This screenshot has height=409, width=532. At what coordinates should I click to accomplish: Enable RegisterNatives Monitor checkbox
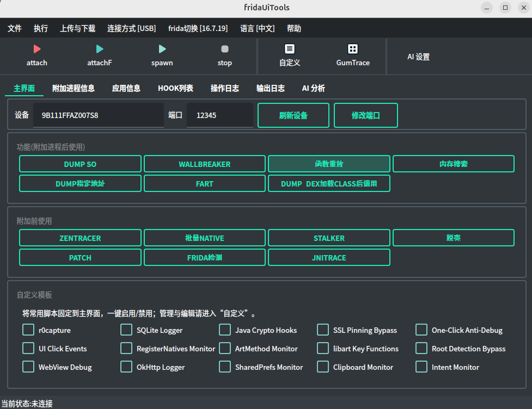pos(126,348)
